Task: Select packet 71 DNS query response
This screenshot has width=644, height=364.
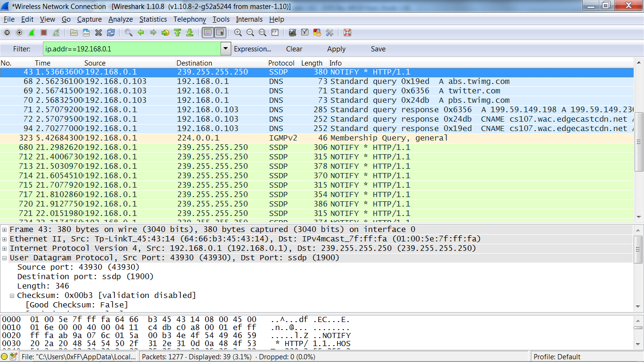Action: point(317,110)
